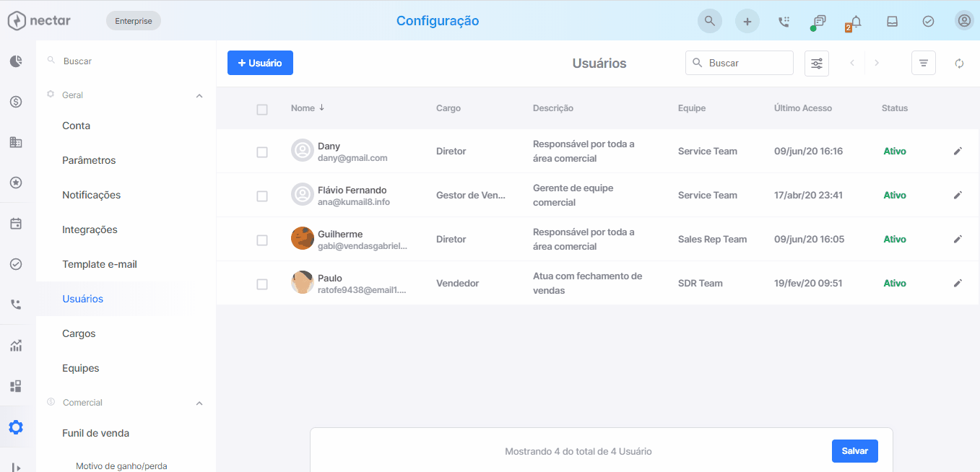Focus the users Buscar search field

(x=740, y=63)
